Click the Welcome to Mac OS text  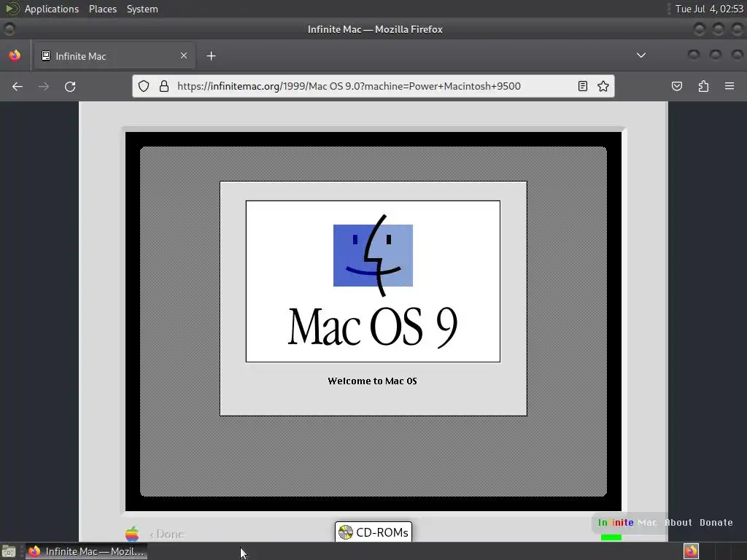[373, 381]
